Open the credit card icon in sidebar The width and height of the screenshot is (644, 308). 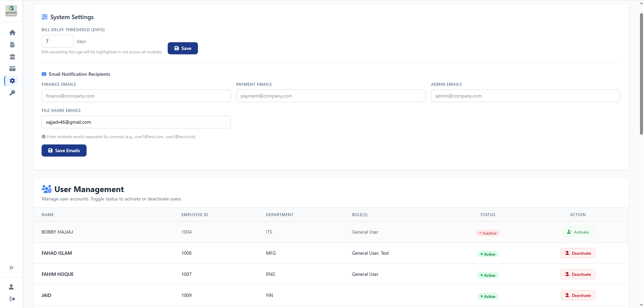[x=12, y=69]
